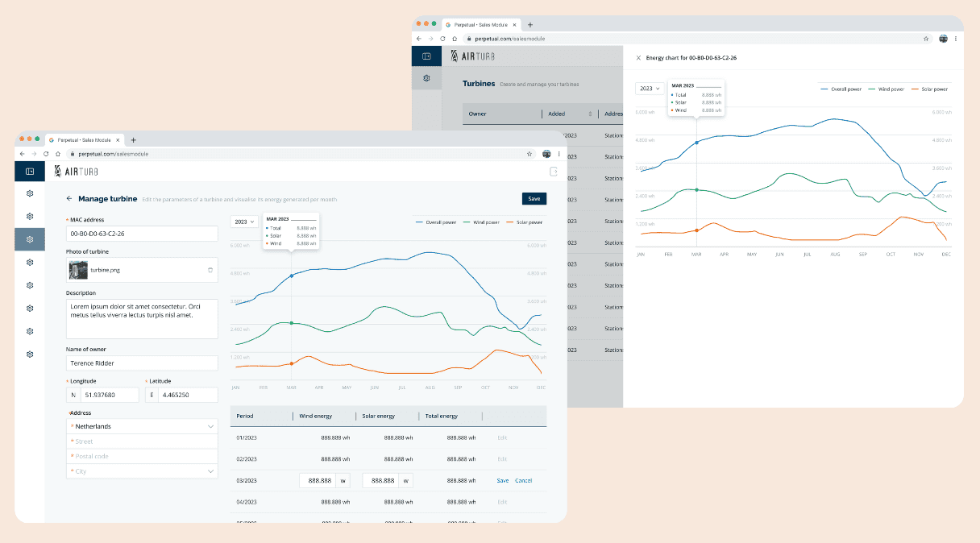Click the Save button for the turbine
The height and width of the screenshot is (543, 980).
(x=534, y=198)
